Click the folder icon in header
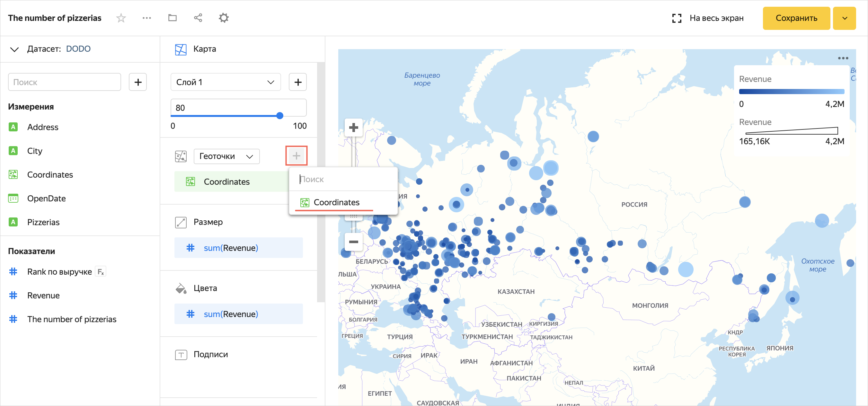Viewport: 868px width, 406px height. pyautogui.click(x=172, y=18)
